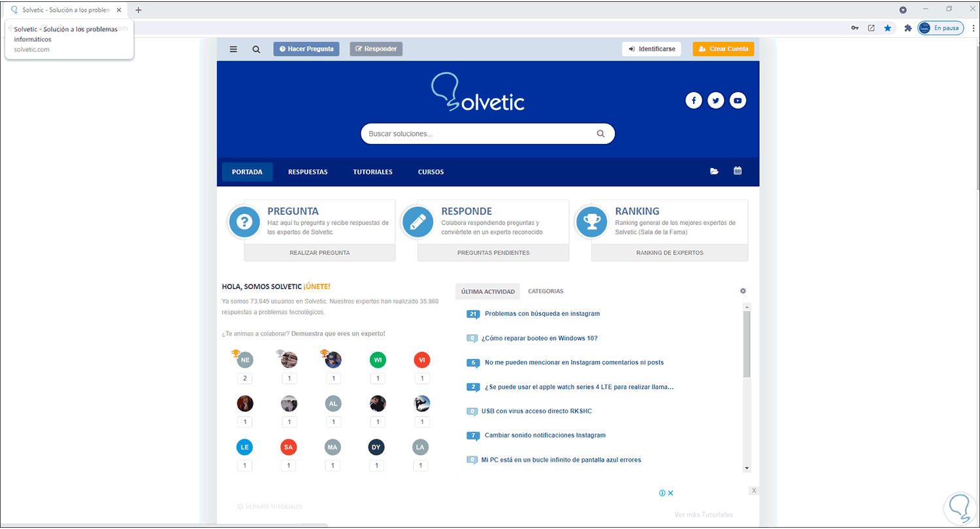Open the gear settings of the activity panel
The width and height of the screenshot is (980, 529).
(x=743, y=291)
